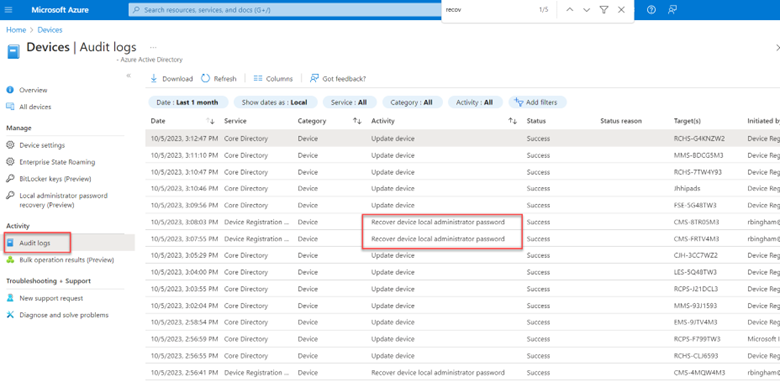
Task: Open the ellipsis more options next to Audit logs
Action: pos(153,47)
